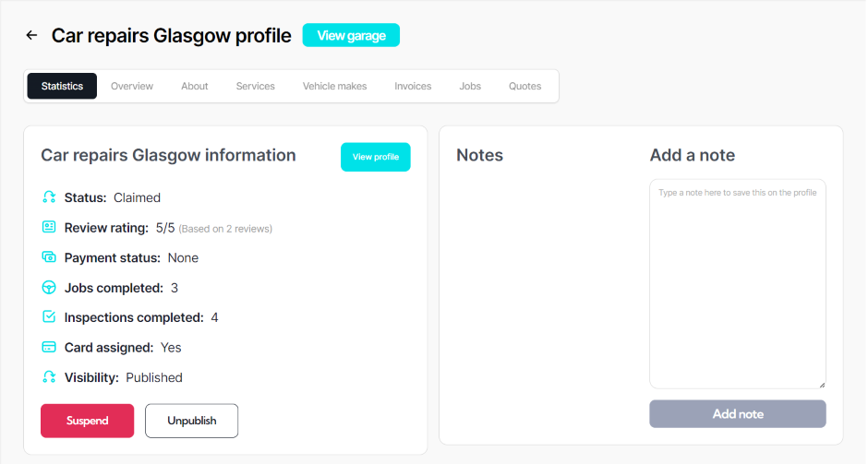Unpublish the garage profile
The image size is (868, 464).
(191, 421)
